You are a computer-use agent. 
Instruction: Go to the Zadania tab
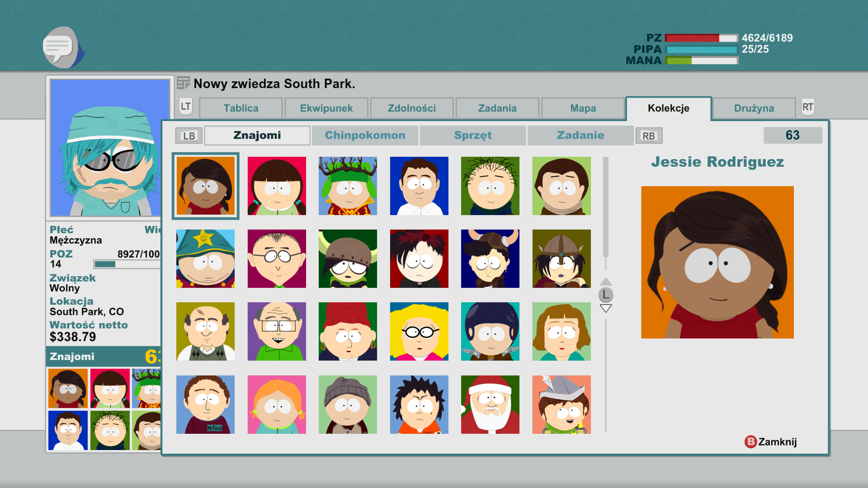click(497, 108)
